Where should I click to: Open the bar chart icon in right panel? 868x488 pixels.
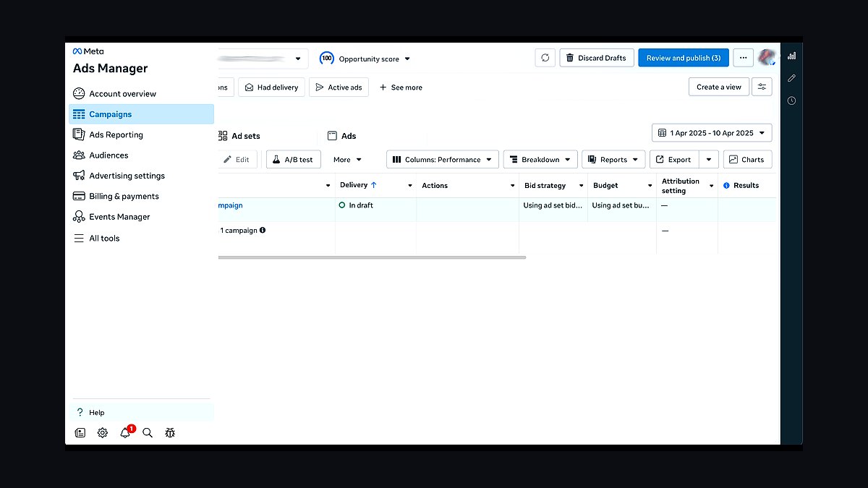click(791, 56)
